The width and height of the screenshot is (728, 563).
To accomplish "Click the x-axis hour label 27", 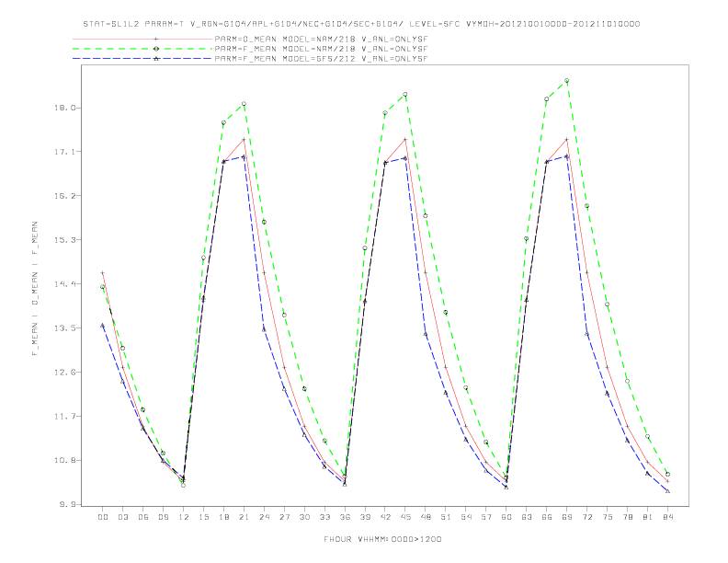I will click(284, 517).
